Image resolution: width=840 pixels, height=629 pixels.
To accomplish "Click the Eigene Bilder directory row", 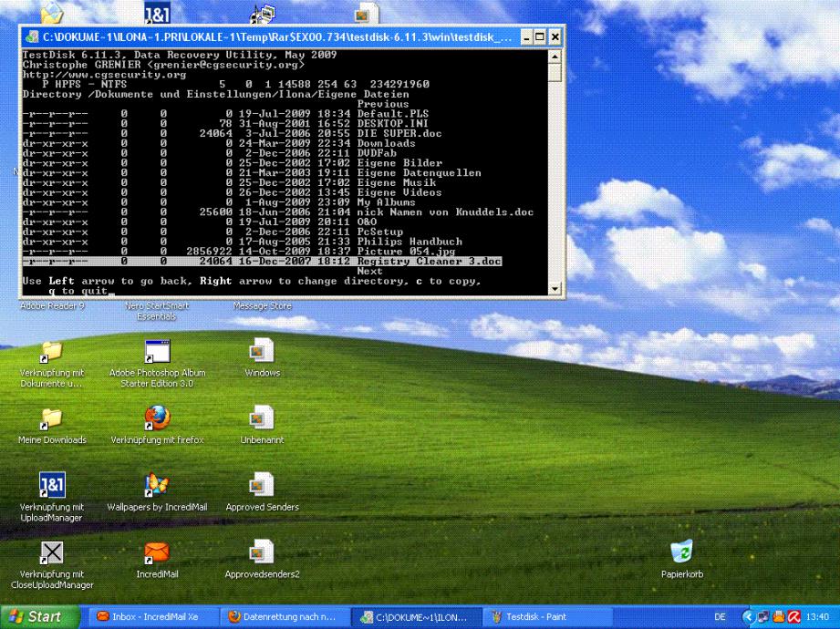I will (233, 163).
